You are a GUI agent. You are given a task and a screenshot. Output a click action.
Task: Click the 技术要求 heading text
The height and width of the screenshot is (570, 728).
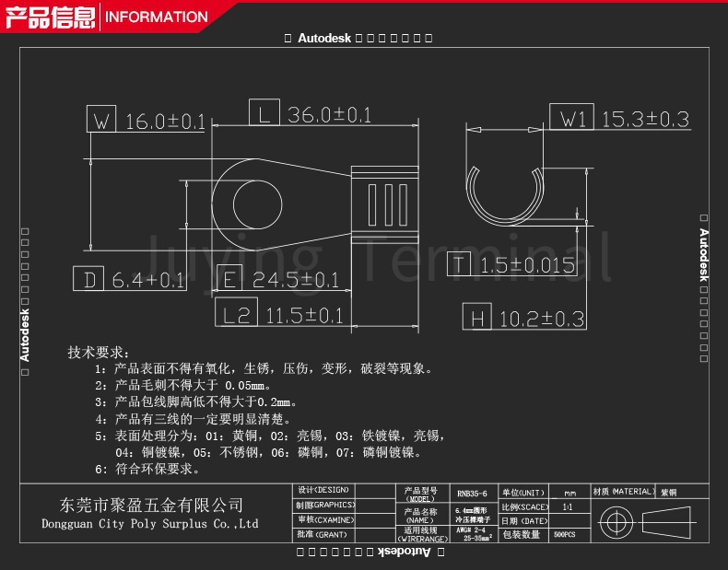click(99, 353)
